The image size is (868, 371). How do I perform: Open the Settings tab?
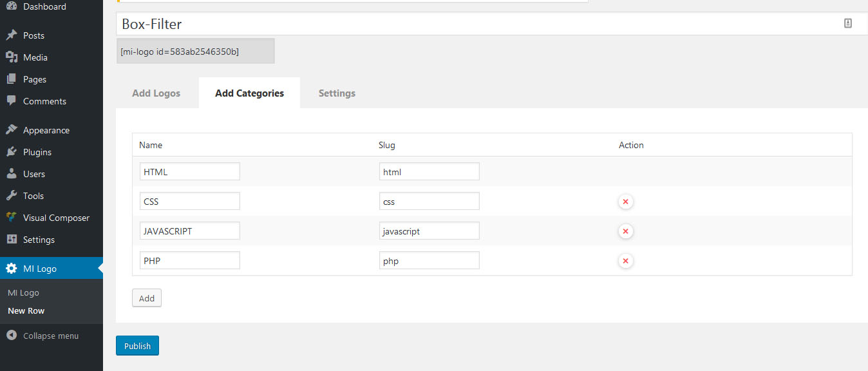click(x=337, y=93)
